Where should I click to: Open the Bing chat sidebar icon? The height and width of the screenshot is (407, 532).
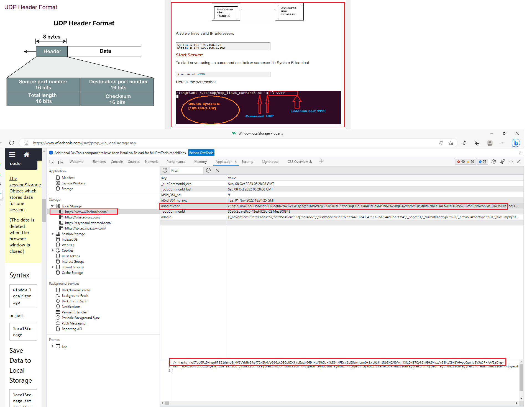[x=516, y=143]
